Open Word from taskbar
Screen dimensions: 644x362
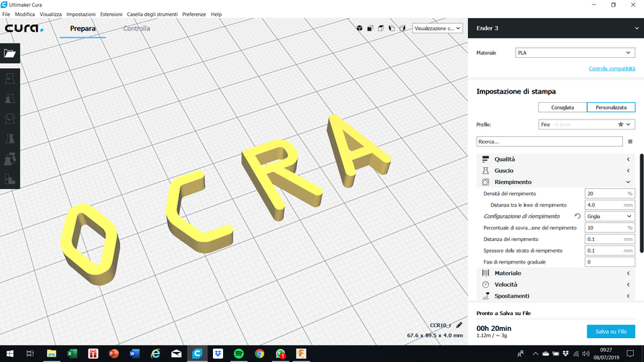135,353
